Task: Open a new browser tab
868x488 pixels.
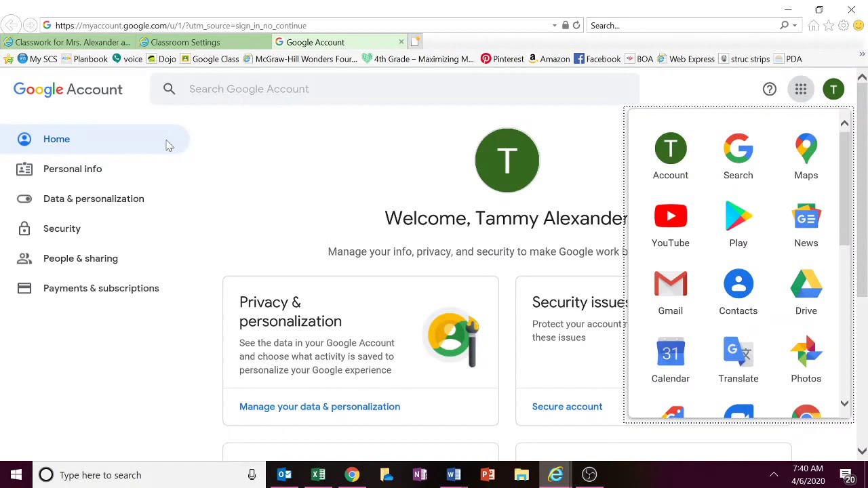Action: 415,42
